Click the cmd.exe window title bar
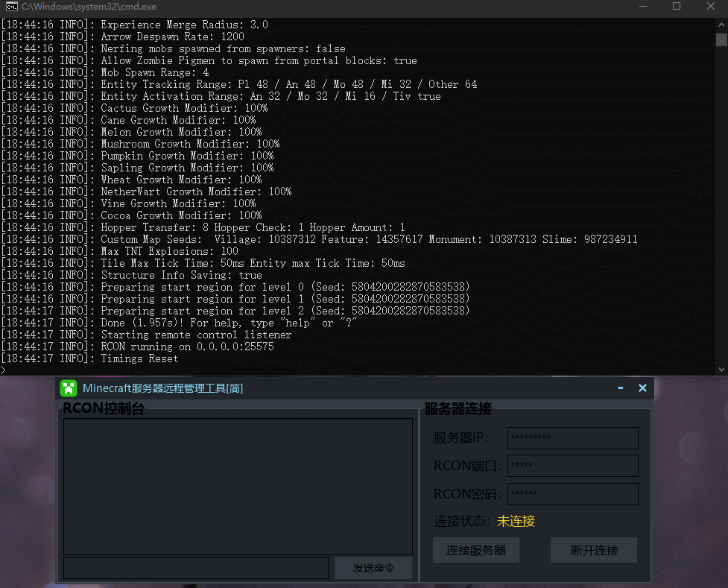The image size is (728, 588). 298,7
